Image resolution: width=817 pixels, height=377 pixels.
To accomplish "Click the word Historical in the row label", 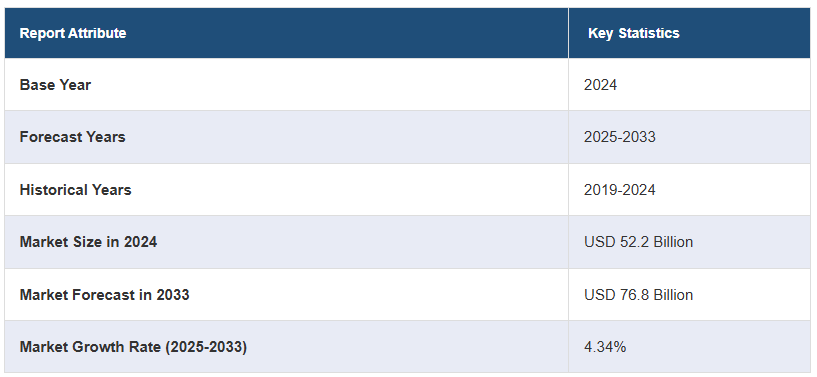I will click(x=51, y=190).
